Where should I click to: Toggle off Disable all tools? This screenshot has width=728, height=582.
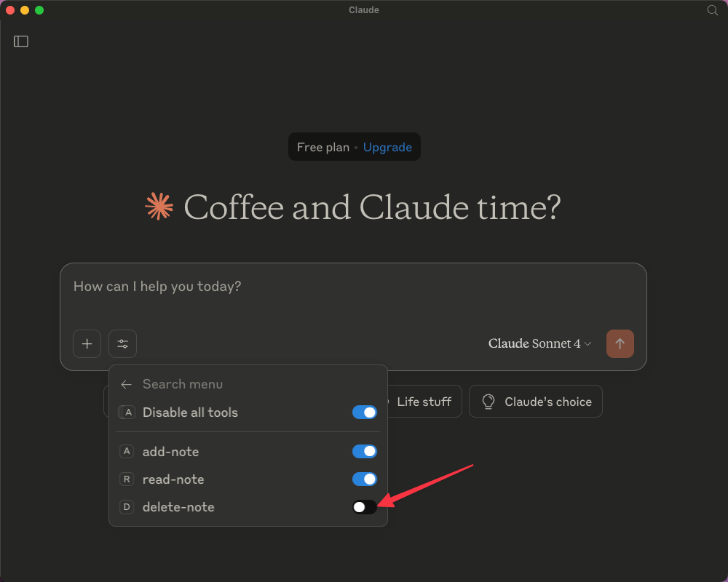coord(364,412)
